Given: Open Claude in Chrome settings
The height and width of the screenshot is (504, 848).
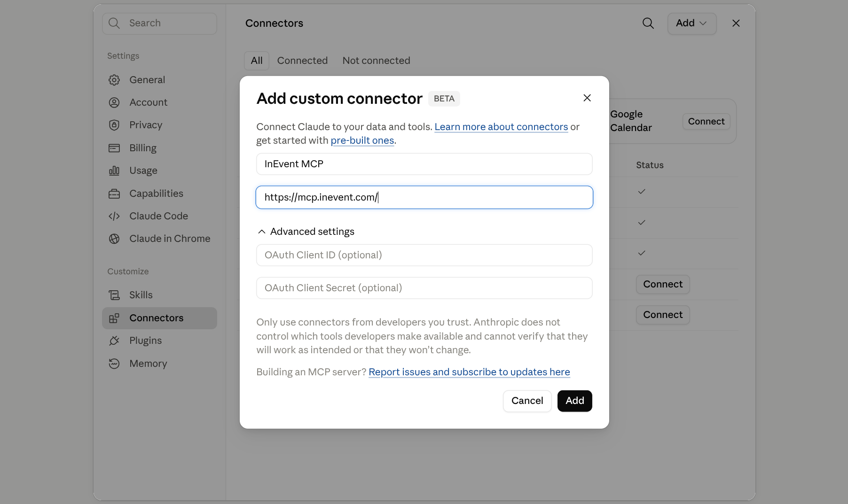Looking at the screenshot, I should click(x=159, y=239).
